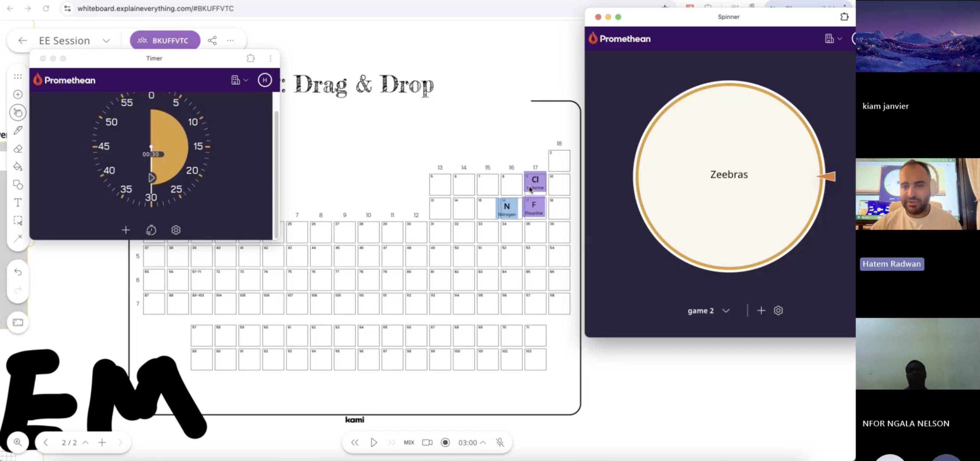980x461 pixels.
Task: Select the laser pointer tool
Action: pyautogui.click(x=18, y=239)
